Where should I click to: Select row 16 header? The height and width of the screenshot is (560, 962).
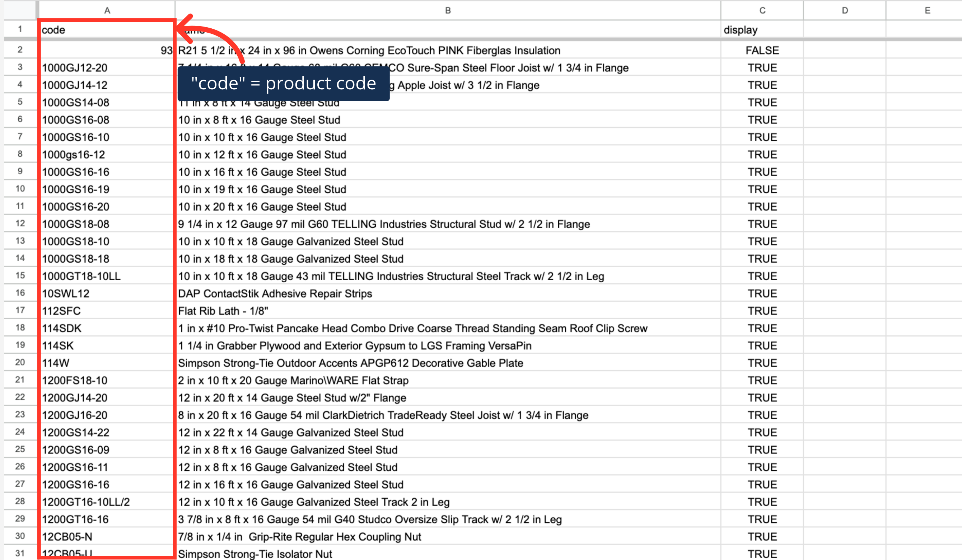pos(20,293)
